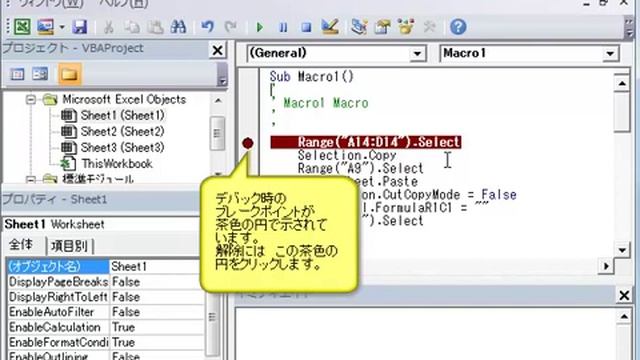This screenshot has width=640, height=360.
Task: Open Visual Basic Help question icon
Action: (458, 27)
